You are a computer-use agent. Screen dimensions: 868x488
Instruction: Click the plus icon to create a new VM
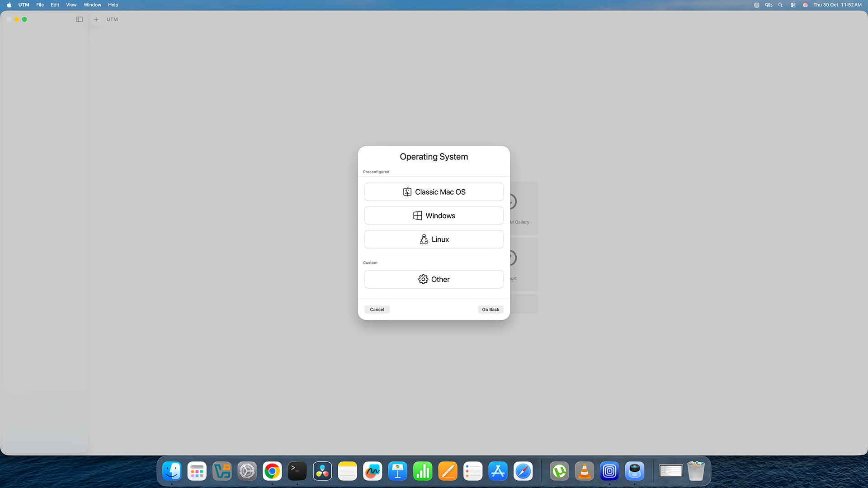(96, 19)
